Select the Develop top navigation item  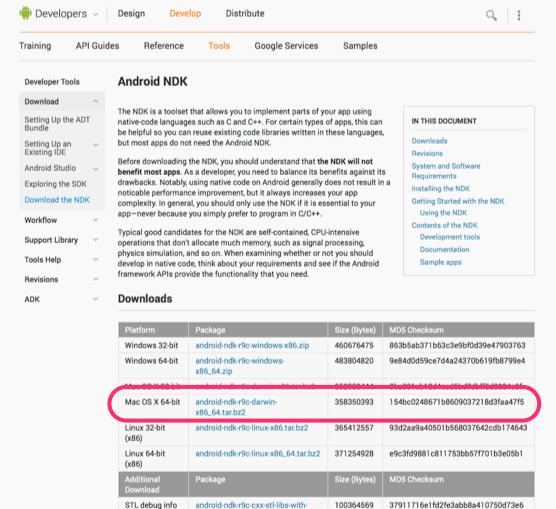click(x=185, y=13)
